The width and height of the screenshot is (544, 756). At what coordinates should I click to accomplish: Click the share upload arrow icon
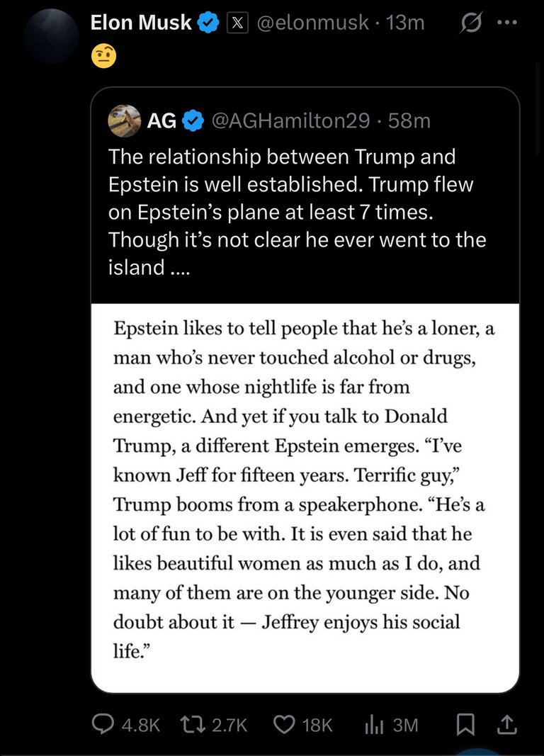pos(506,724)
